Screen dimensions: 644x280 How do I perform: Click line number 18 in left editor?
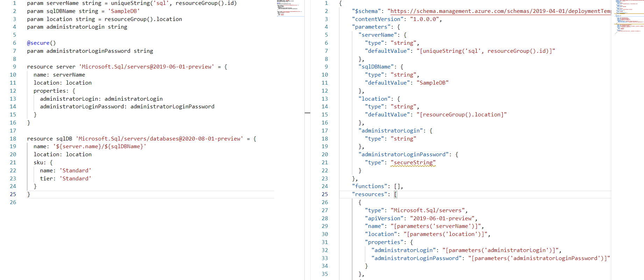click(13, 139)
